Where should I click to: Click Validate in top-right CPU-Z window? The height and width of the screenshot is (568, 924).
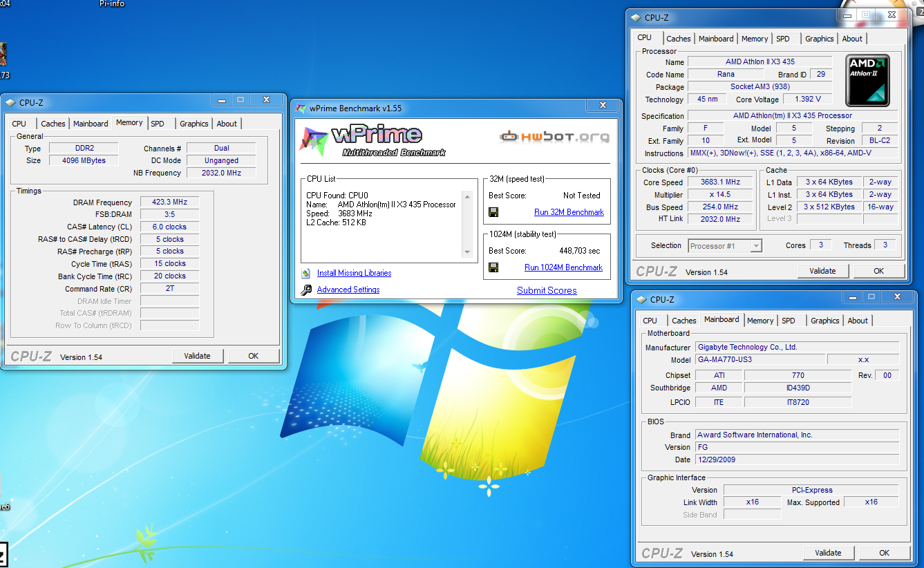click(822, 271)
